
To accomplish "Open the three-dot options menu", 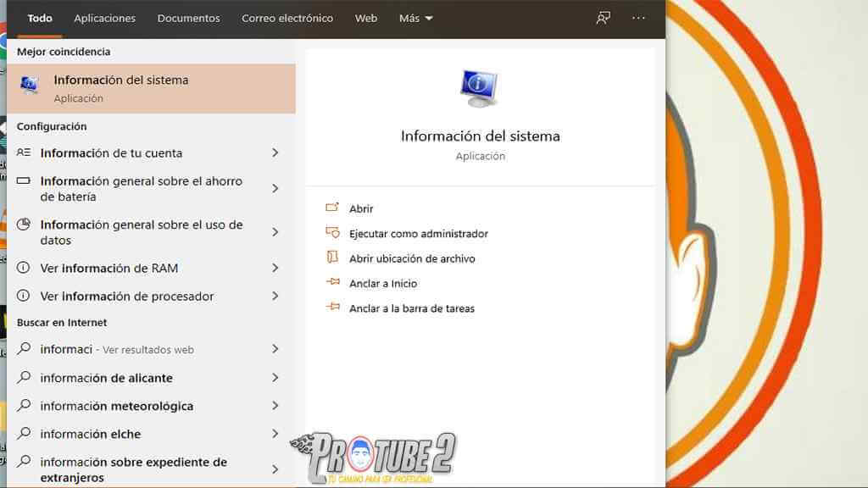I will pos(638,18).
